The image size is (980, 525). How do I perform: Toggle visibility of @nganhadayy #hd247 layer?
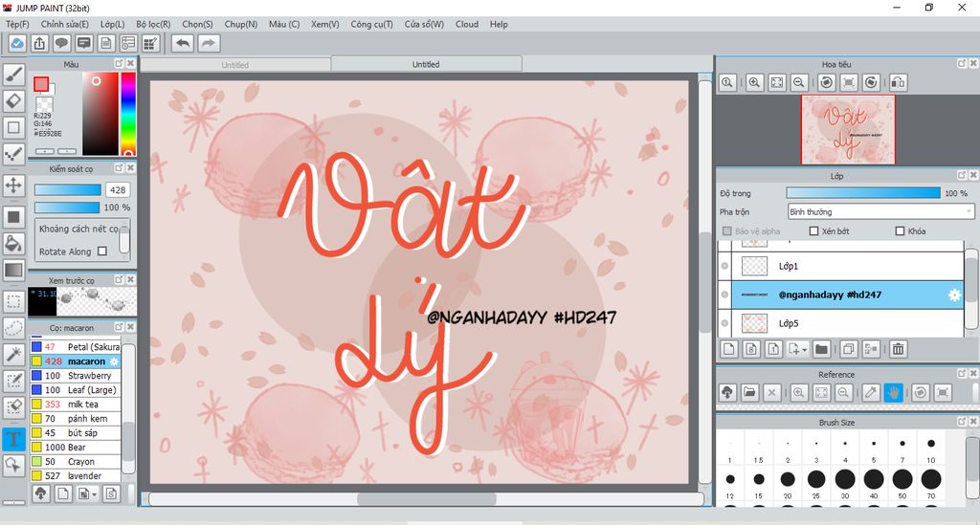click(724, 295)
